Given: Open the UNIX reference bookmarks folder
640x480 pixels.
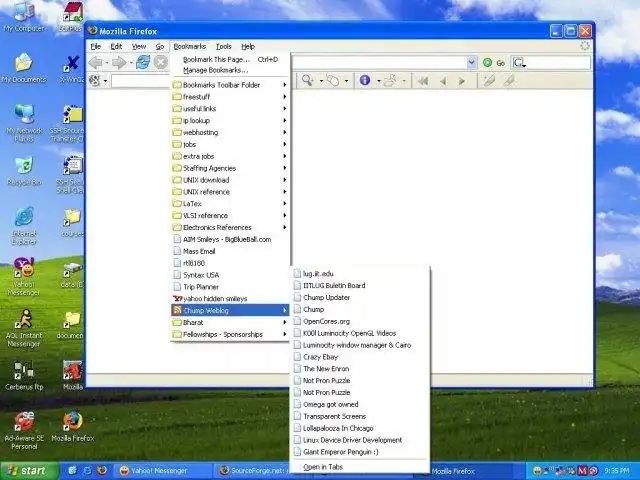Looking at the screenshot, I should point(231,192).
